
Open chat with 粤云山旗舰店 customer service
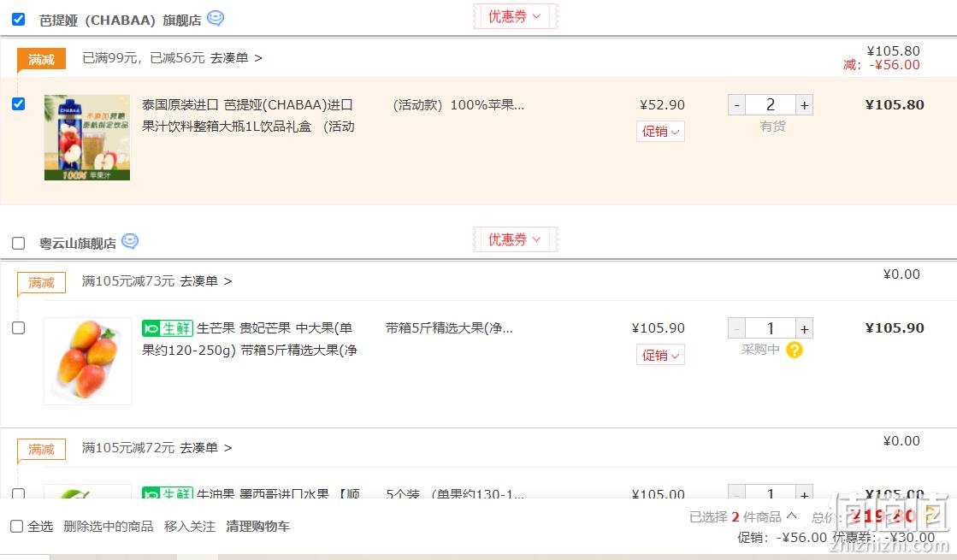click(130, 242)
